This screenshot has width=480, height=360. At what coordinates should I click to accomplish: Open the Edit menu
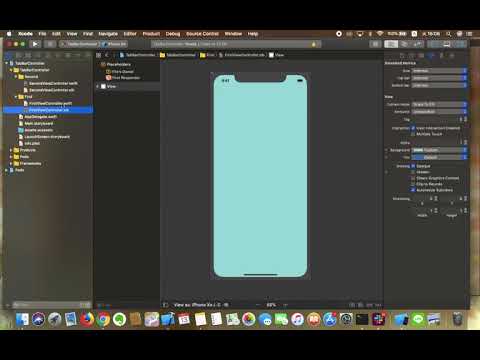click(56, 34)
